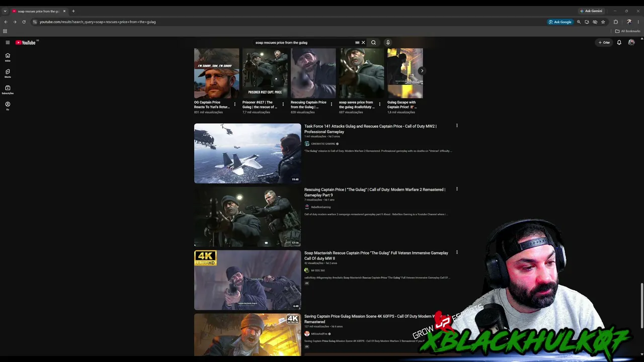Clear the YouTube search query

click(363, 43)
